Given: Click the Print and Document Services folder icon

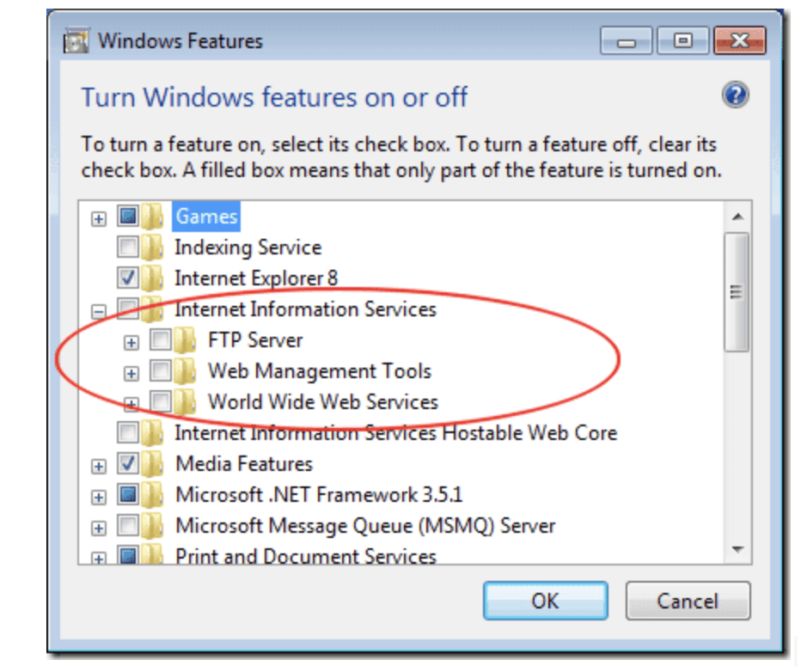Looking at the screenshot, I should tap(155, 557).
